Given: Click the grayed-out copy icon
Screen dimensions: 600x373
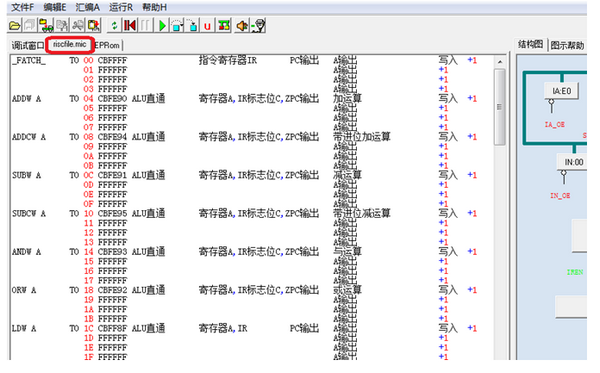Looking at the screenshot, I should [x=62, y=26].
